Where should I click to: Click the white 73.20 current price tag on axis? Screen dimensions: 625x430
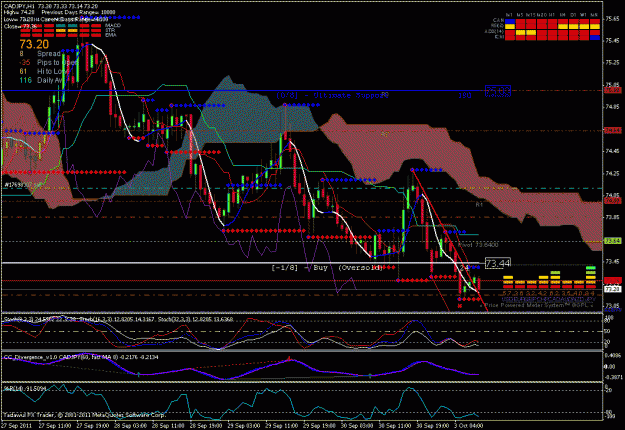tap(612, 289)
